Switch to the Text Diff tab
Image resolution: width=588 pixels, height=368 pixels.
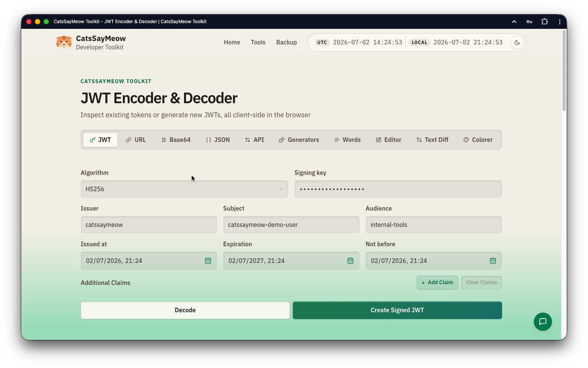pyautogui.click(x=432, y=140)
